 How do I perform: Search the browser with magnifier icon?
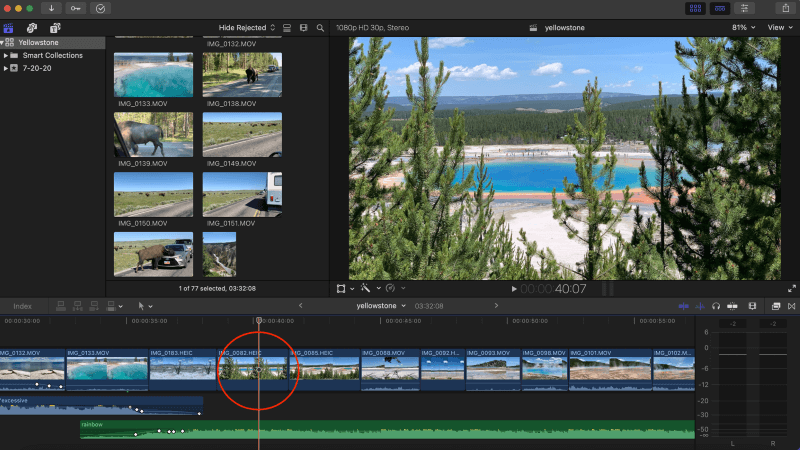click(x=320, y=28)
